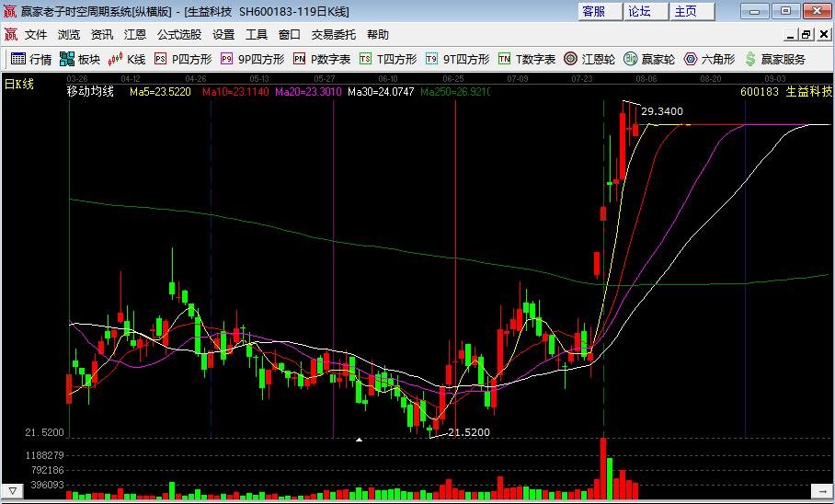This screenshot has width=835, height=504.
Task: Click the 792186 volume axis value
Action: coord(48,470)
